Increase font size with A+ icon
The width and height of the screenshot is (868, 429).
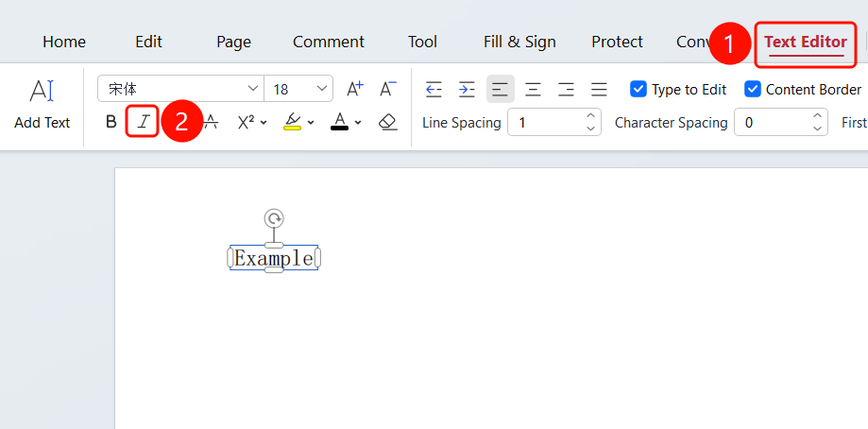pos(355,89)
